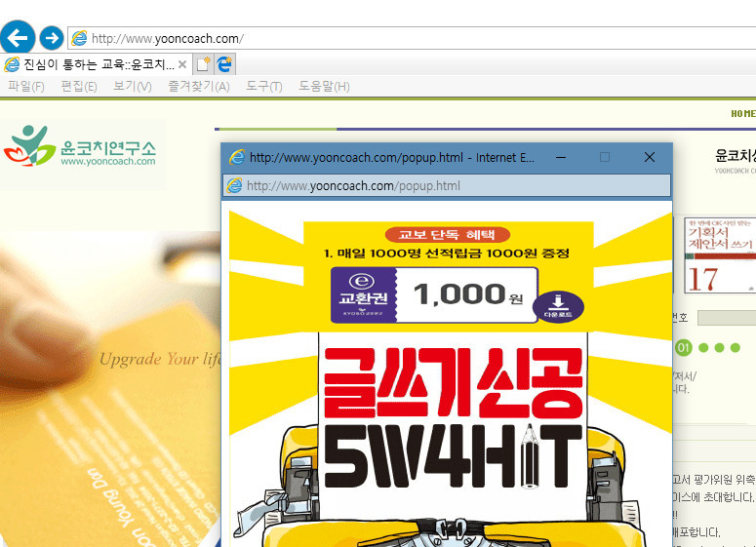Click the www.yooncoach.com text under logo
The height and width of the screenshot is (547, 756).
tap(108, 162)
